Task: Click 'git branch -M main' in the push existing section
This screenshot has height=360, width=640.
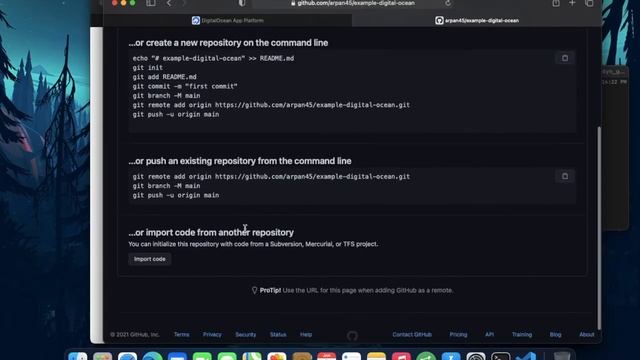Action: (166, 186)
